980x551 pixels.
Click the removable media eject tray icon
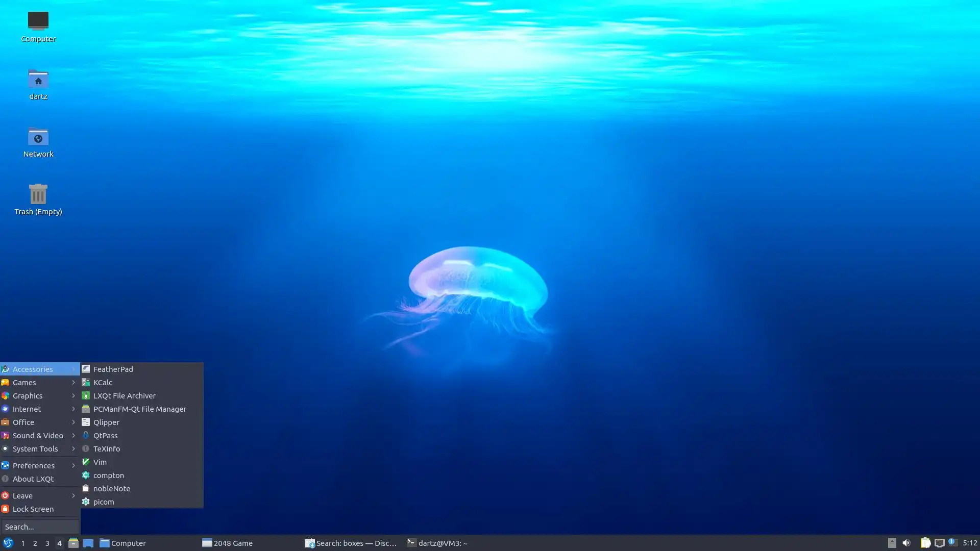[892, 543]
